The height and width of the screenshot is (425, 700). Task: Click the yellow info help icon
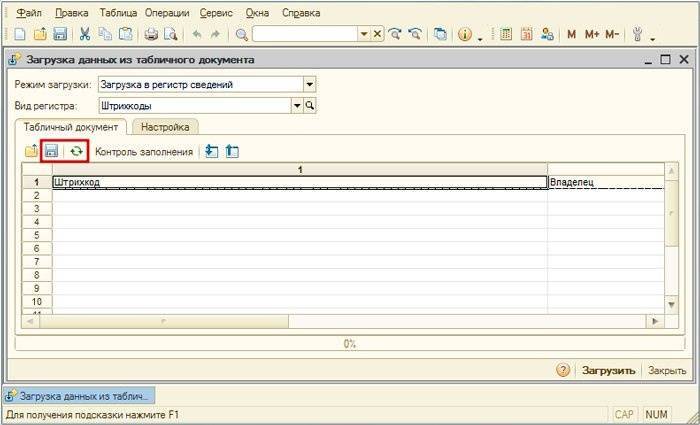465,34
